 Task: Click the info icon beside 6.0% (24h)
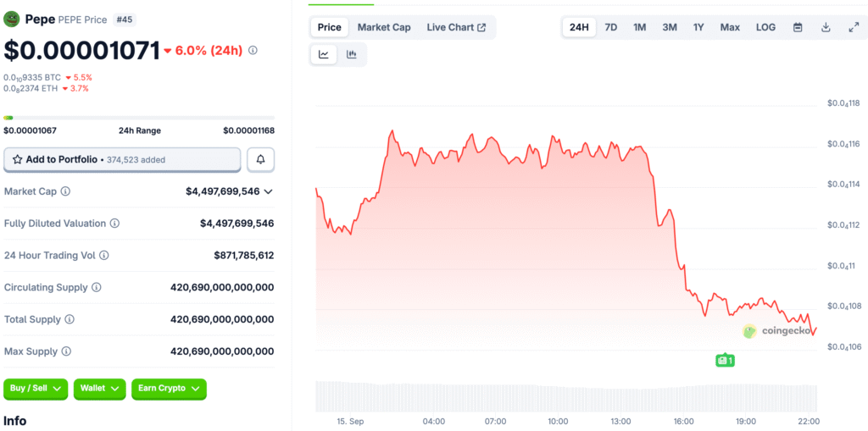click(x=253, y=50)
